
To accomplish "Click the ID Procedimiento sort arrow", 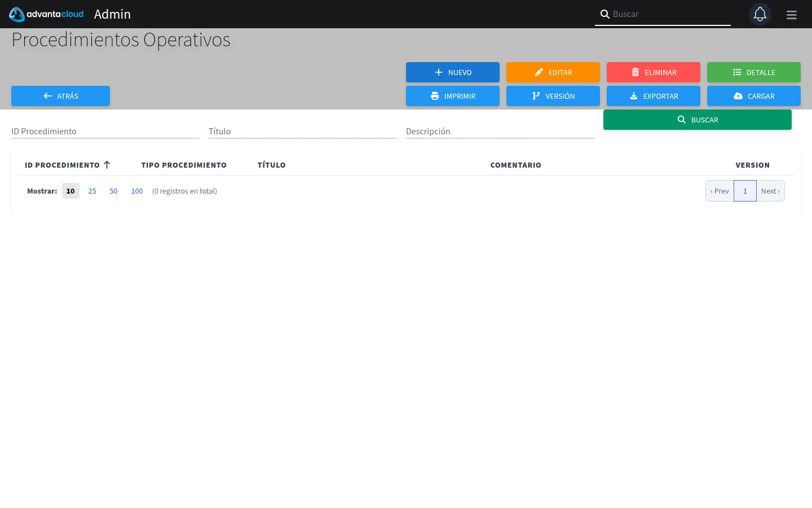I will pos(107,165).
